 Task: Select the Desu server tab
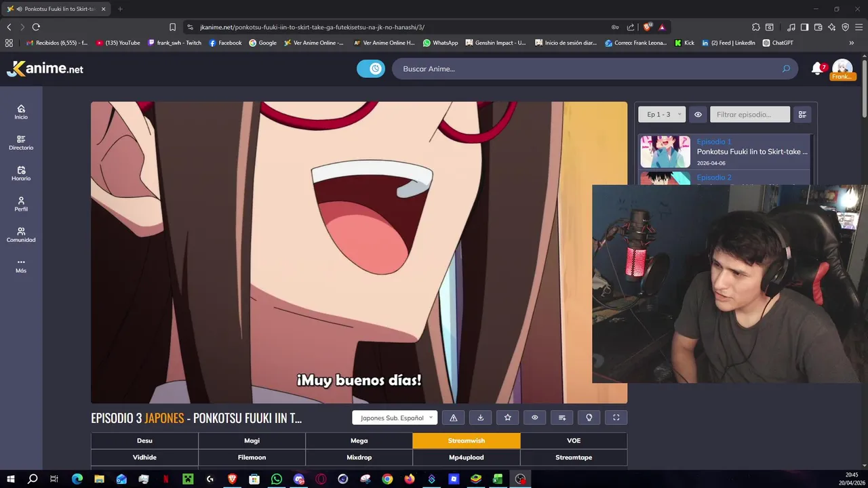point(144,441)
